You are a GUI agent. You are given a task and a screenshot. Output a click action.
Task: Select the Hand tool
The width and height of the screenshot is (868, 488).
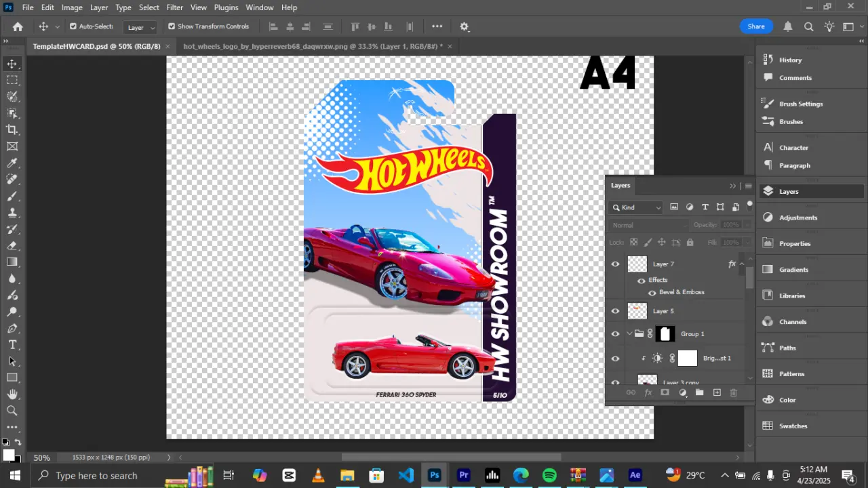coord(12,394)
